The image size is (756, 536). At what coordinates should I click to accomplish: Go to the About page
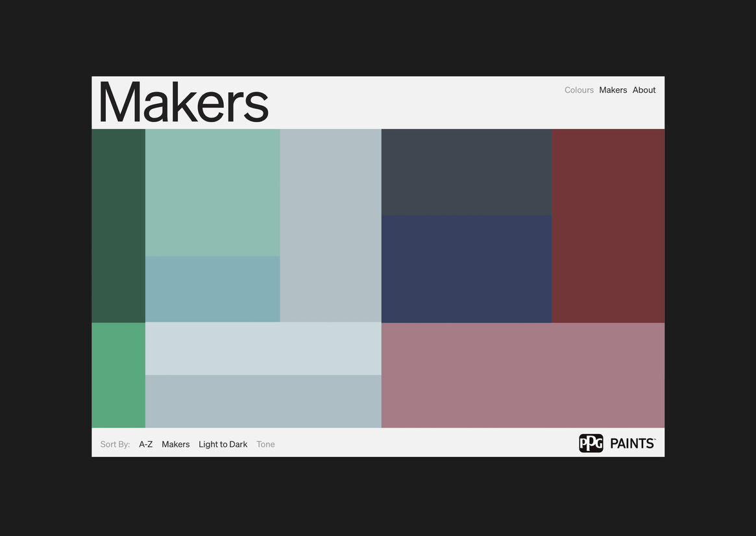(644, 90)
